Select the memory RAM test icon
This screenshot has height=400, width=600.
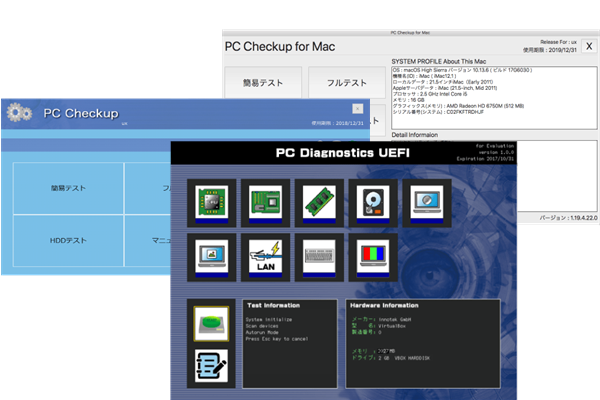point(319,203)
